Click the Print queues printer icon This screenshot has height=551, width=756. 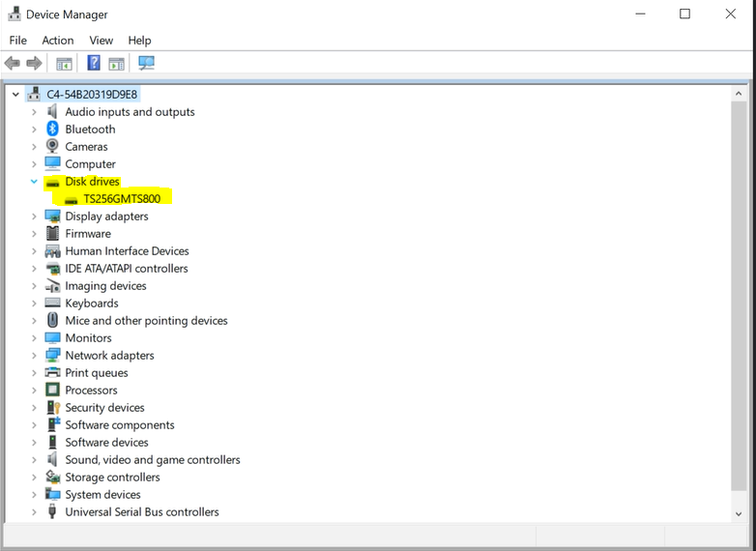click(x=52, y=372)
